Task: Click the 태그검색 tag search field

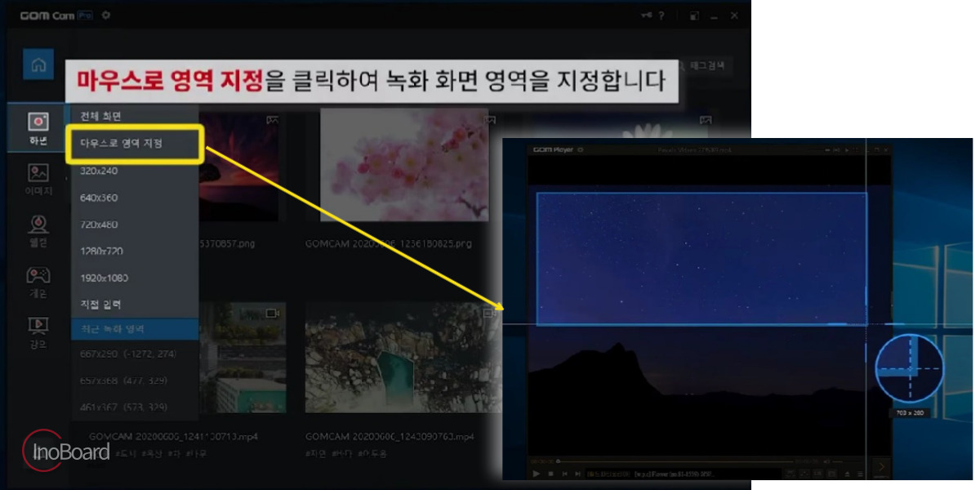Action: tap(707, 66)
